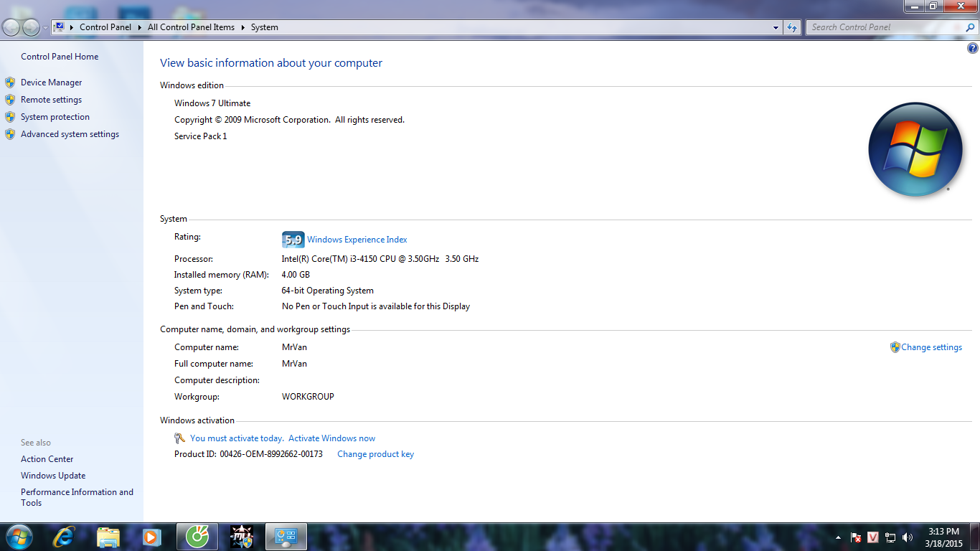The height and width of the screenshot is (551, 980).
Task: Click the WORKGROUP value
Action: [308, 397]
